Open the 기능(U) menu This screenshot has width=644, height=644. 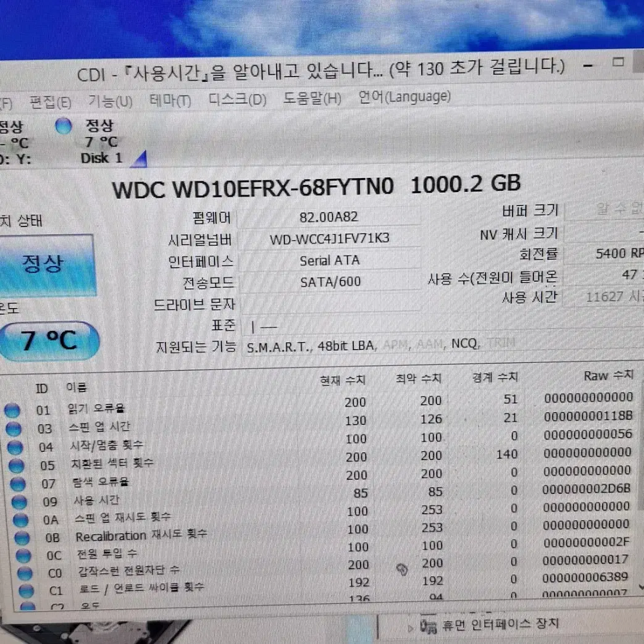[111, 101]
